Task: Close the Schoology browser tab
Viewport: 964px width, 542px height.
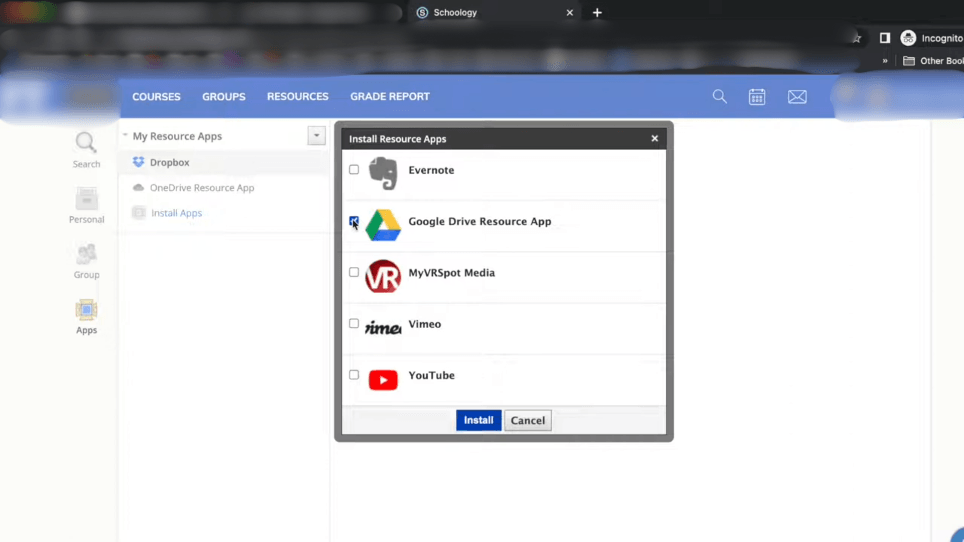Action: (x=570, y=12)
